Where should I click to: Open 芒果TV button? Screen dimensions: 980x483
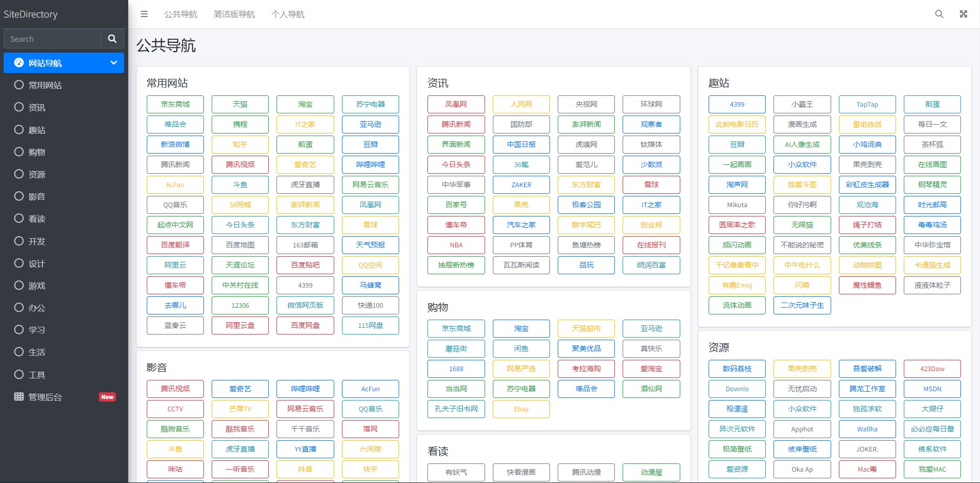click(x=240, y=409)
